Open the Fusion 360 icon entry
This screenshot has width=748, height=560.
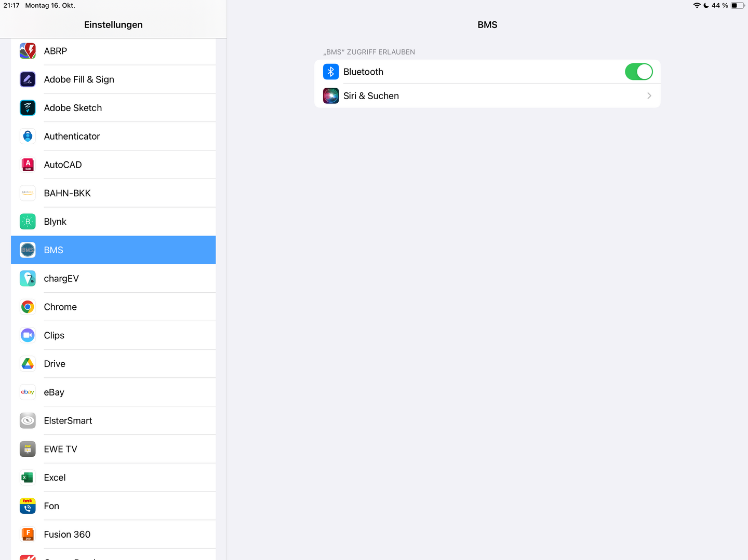(28, 535)
